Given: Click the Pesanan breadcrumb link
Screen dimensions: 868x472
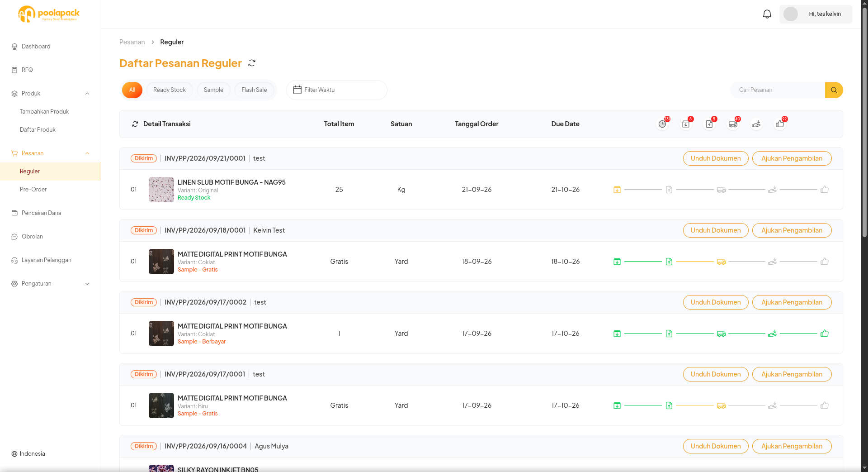Looking at the screenshot, I should pos(132,42).
